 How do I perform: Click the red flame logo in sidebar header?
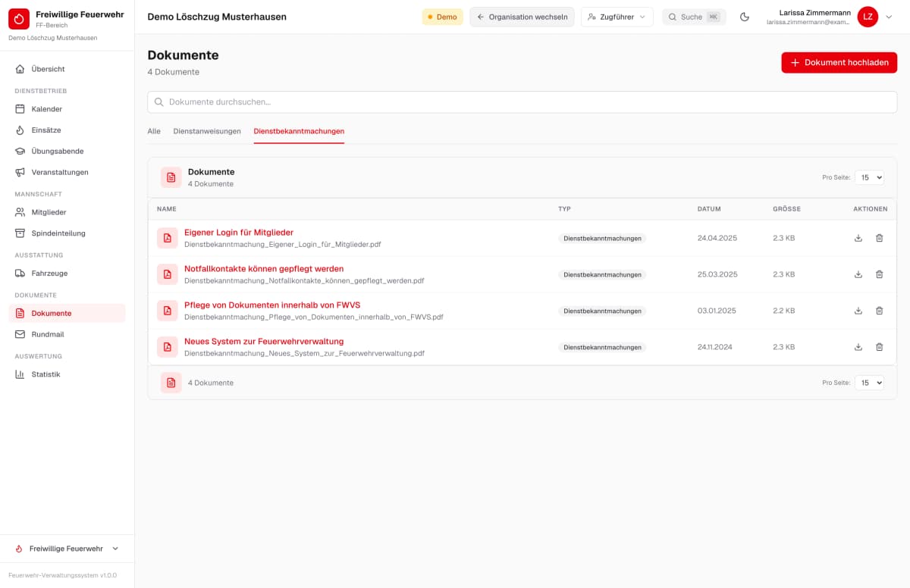click(x=19, y=18)
